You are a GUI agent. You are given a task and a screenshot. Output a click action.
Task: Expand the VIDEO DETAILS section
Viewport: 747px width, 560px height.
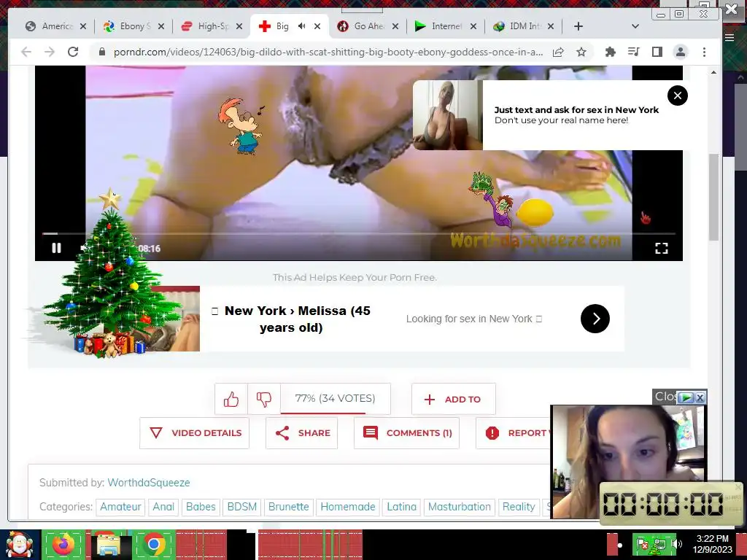(194, 433)
